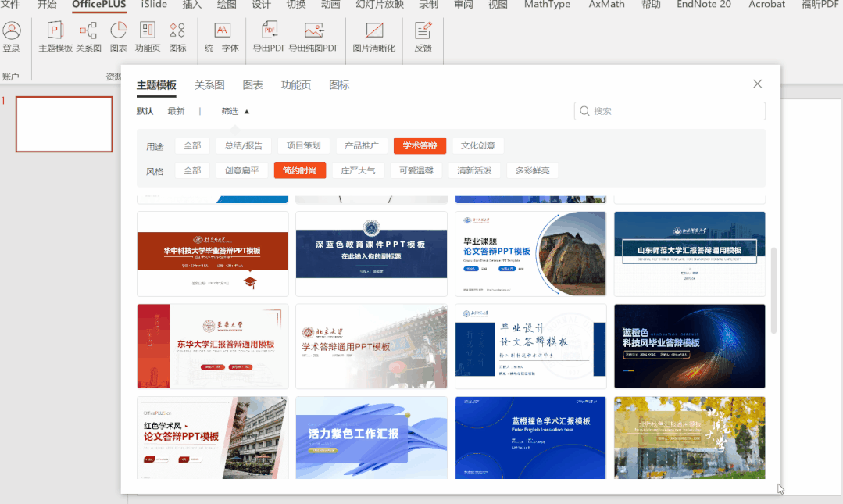This screenshot has width=843, height=504.
Task: Open the MathType ribbon tab
Action: pos(548,5)
